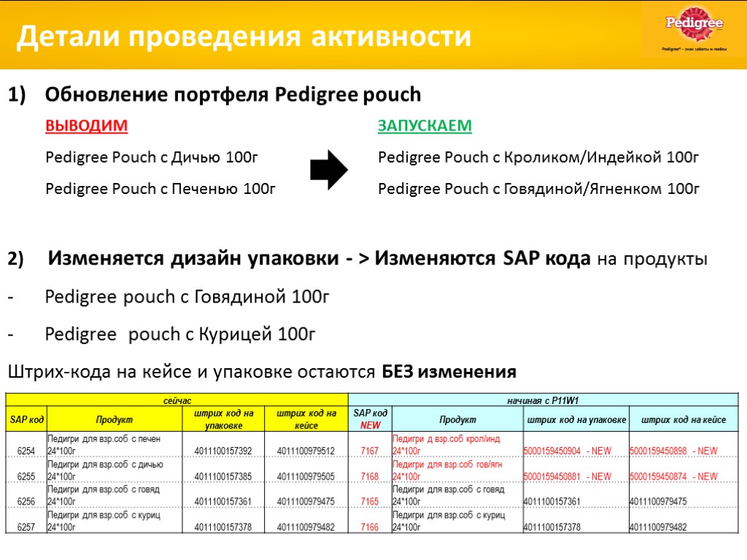Viewport: 747px width, 560px height.
Task: Click the black right-pointing arrow graphic
Action: 329,170
